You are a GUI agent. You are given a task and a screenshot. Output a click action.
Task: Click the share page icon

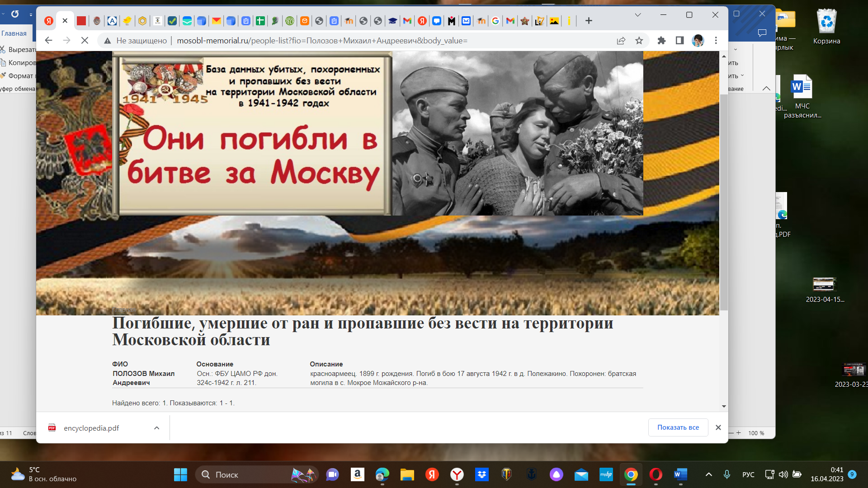621,41
